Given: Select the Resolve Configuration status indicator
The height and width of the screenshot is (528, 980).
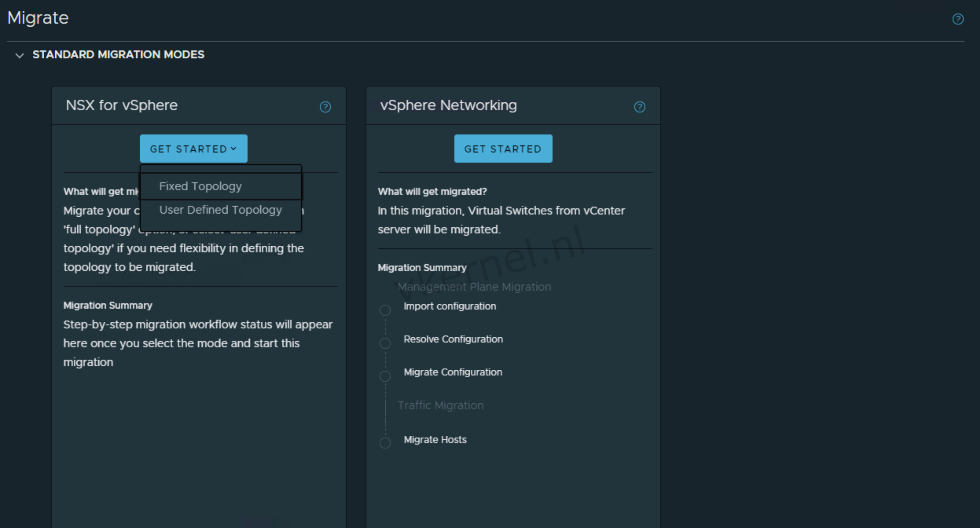Looking at the screenshot, I should pyautogui.click(x=385, y=343).
